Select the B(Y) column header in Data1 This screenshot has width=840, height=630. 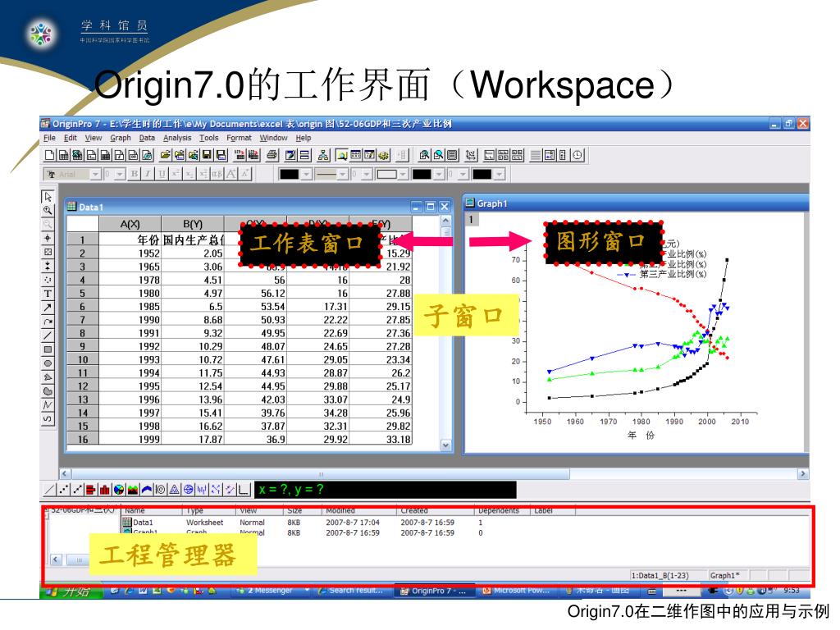(x=193, y=224)
